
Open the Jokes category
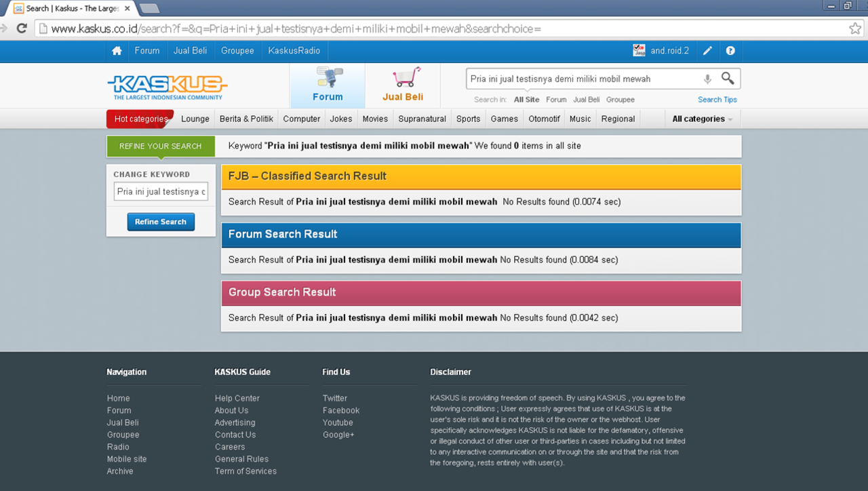341,119
